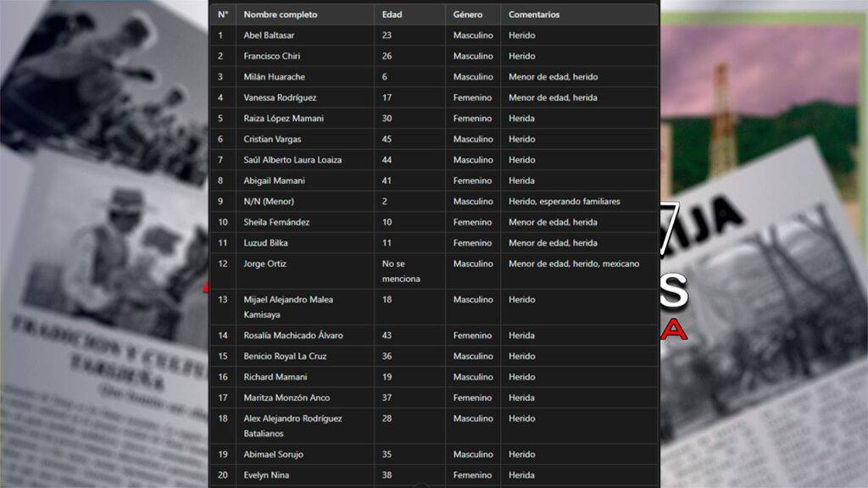Click the 'Edad' column header

pos(392,14)
